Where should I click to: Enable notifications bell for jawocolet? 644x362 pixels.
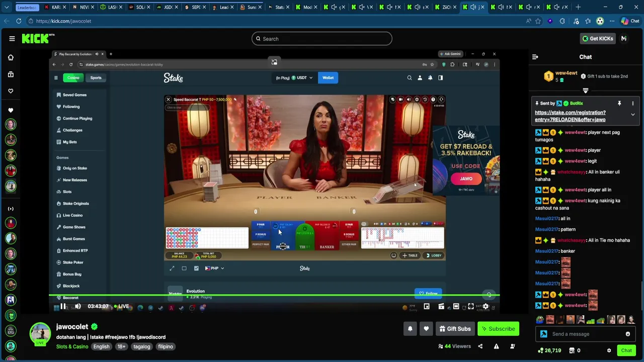(410, 329)
